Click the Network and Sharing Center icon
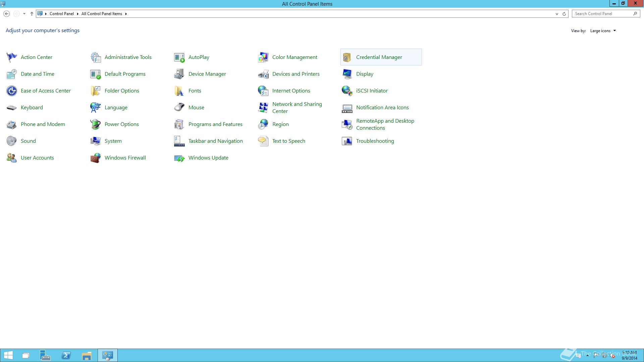This screenshot has height=362, width=644. [263, 108]
